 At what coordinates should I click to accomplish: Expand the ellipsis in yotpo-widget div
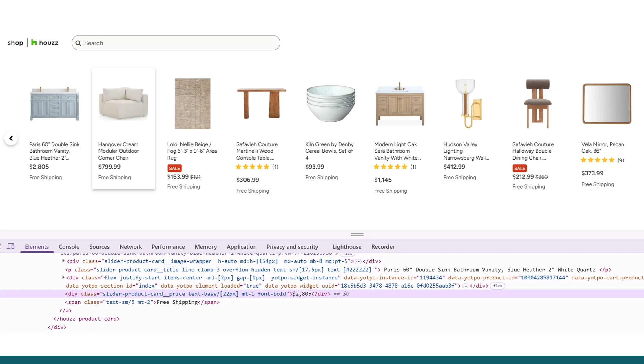click(465, 286)
